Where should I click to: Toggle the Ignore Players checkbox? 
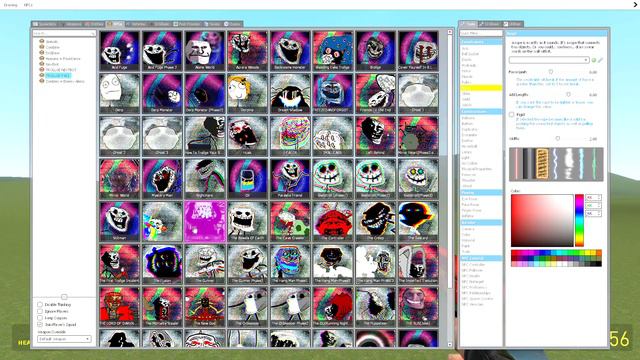tap(40, 311)
